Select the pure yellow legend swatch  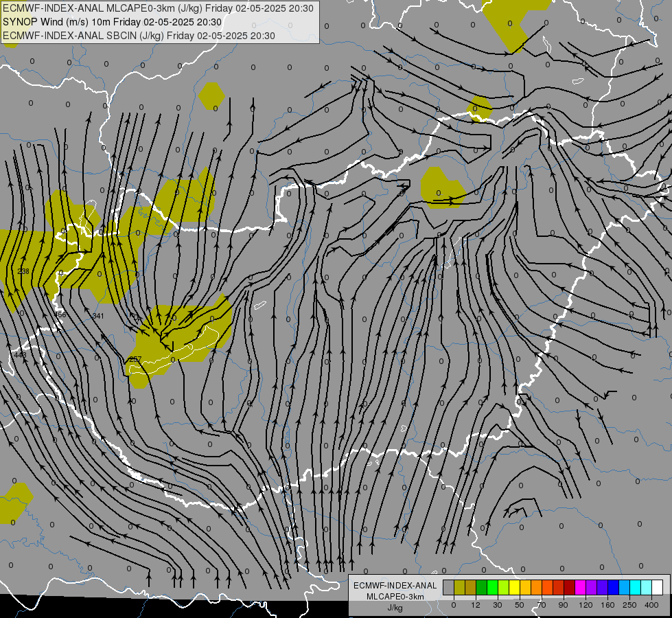[x=514, y=587]
